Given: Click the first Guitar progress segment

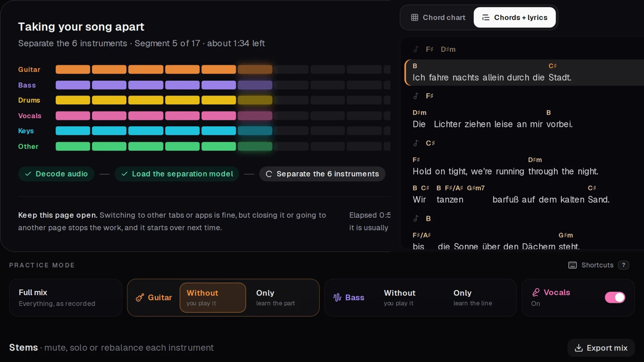Looking at the screenshot, I should point(73,69).
